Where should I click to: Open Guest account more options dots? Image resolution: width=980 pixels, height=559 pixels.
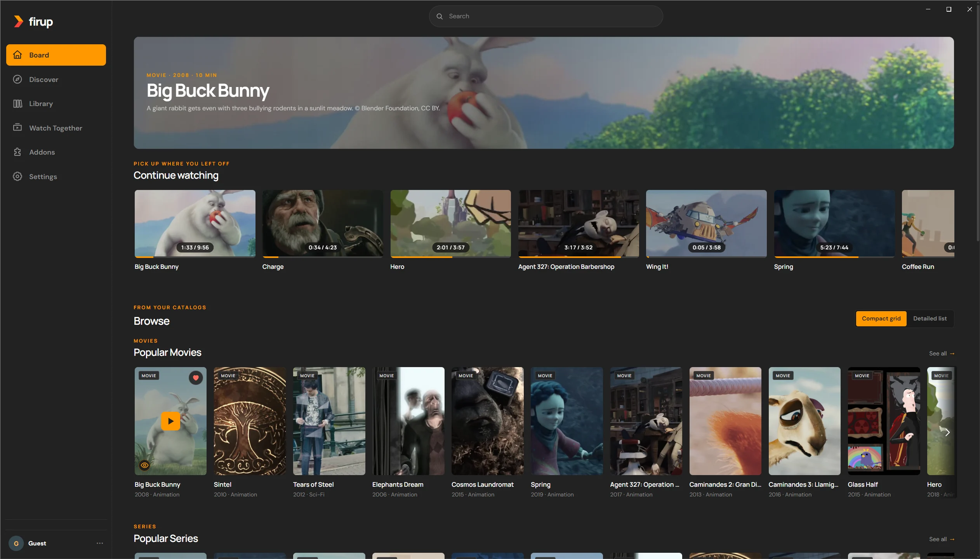pyautogui.click(x=100, y=543)
